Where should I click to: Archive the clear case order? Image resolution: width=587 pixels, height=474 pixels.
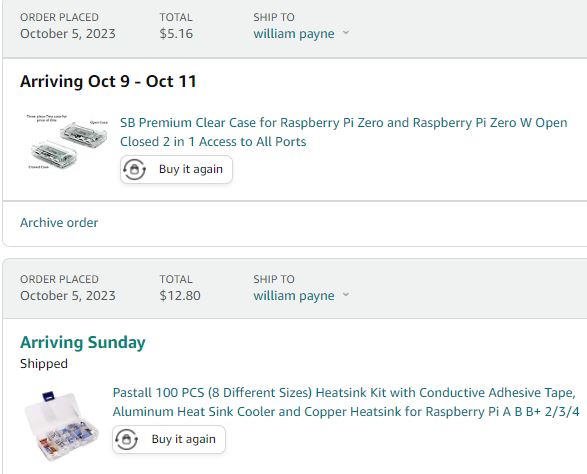coord(59,223)
